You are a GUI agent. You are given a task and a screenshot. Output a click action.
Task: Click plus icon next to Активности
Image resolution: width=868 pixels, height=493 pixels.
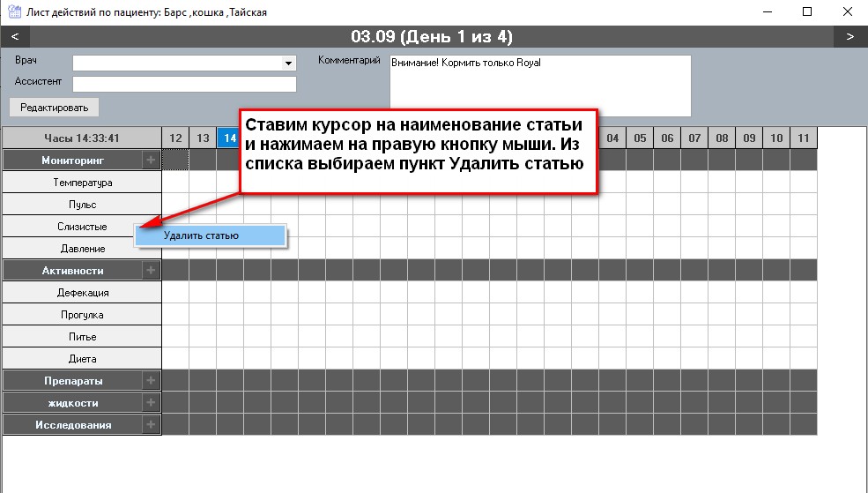tap(151, 271)
